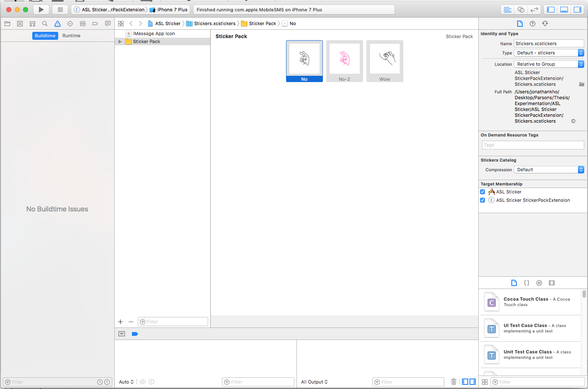The width and height of the screenshot is (588, 389).
Task: Select the Wow sticker thumbnail
Action: (x=384, y=61)
